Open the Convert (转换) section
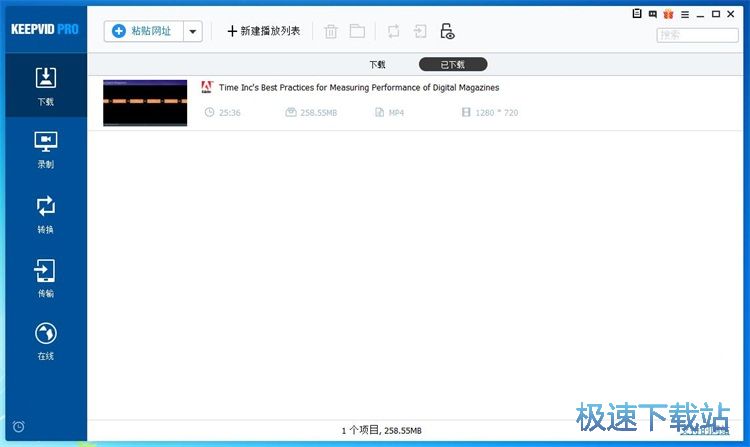This screenshot has height=447, width=750. pyautogui.click(x=46, y=214)
